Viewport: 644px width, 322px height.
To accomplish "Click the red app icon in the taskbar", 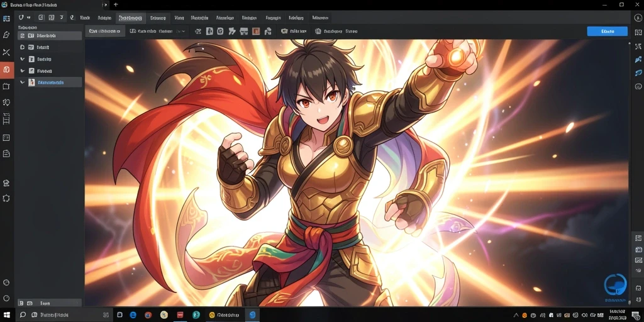I will click(180, 315).
